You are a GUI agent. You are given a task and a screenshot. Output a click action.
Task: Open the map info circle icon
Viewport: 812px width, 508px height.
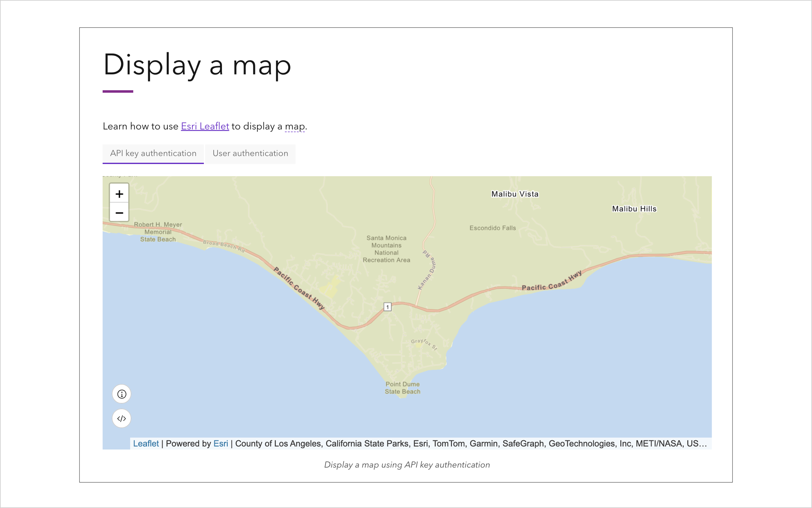[x=122, y=394]
